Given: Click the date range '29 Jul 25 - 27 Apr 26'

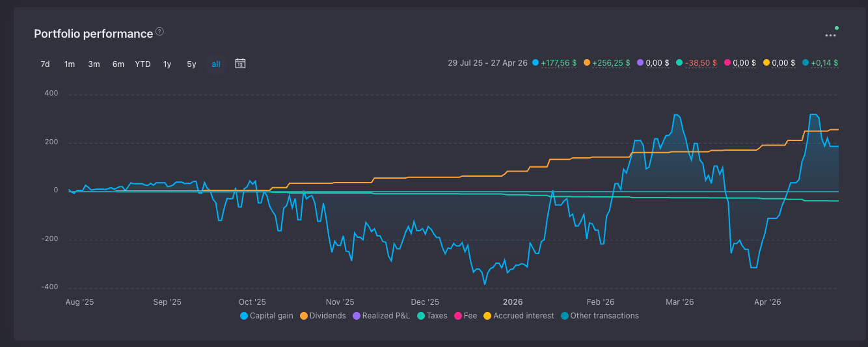Looking at the screenshot, I should [487, 63].
